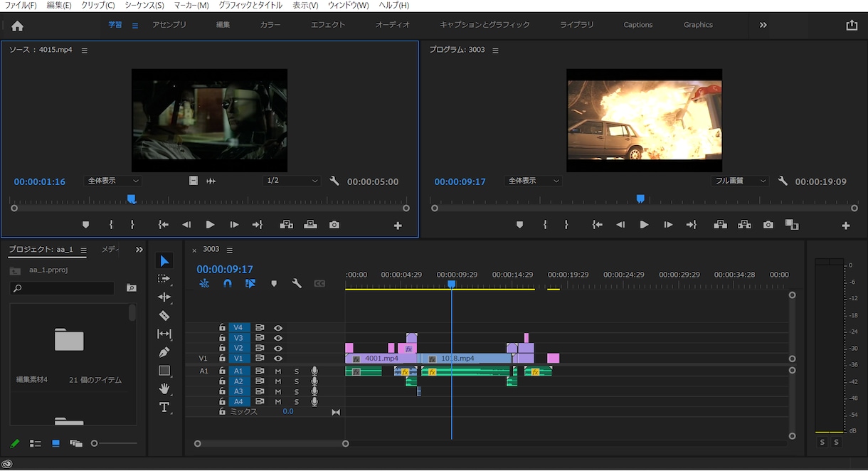Toggle Snap in timeline

(x=228, y=283)
